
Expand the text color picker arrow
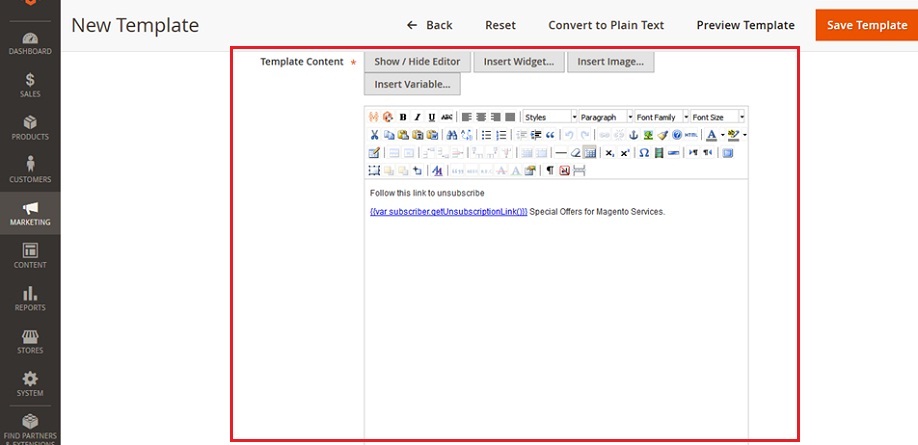pyautogui.click(x=723, y=135)
